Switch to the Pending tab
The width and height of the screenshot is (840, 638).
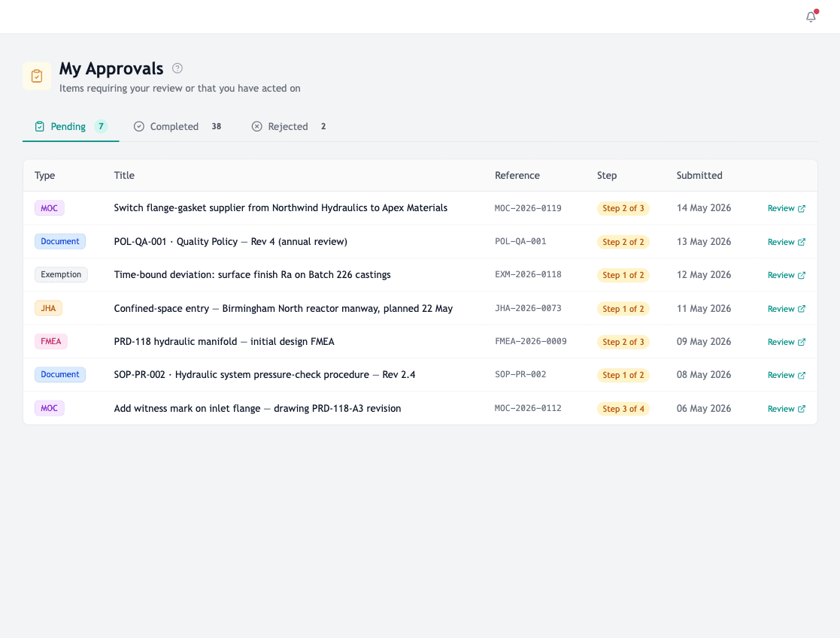71,126
